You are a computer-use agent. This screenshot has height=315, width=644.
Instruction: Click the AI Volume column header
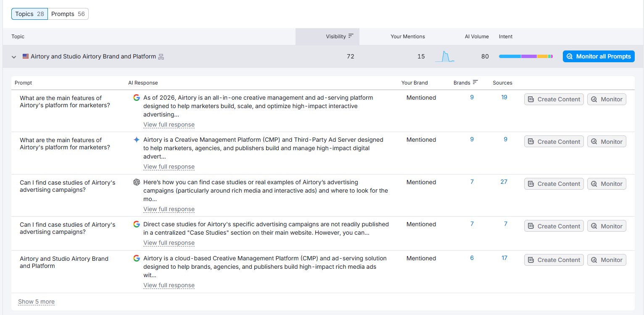click(x=477, y=37)
